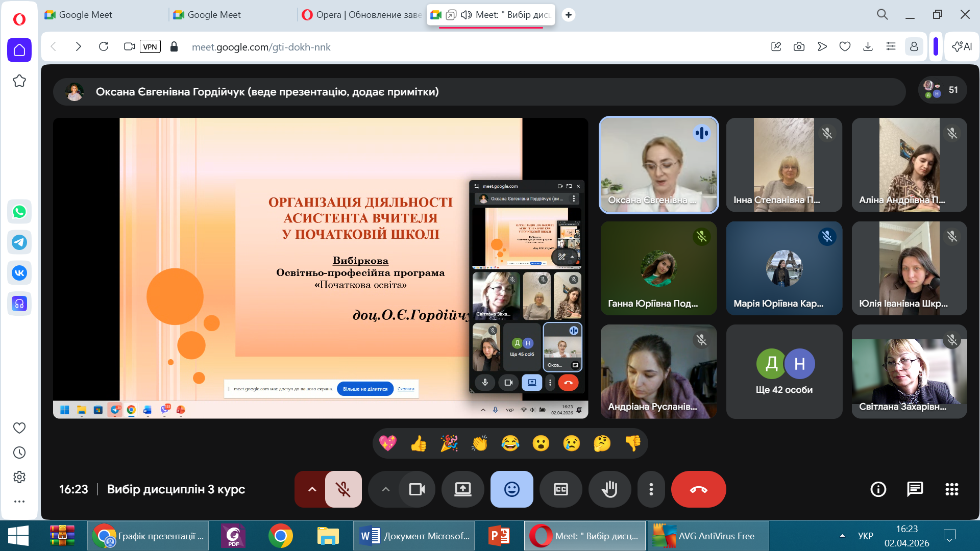Unmute the microphone in Meet controls
Screen dimensions: 980x551
coord(344,489)
